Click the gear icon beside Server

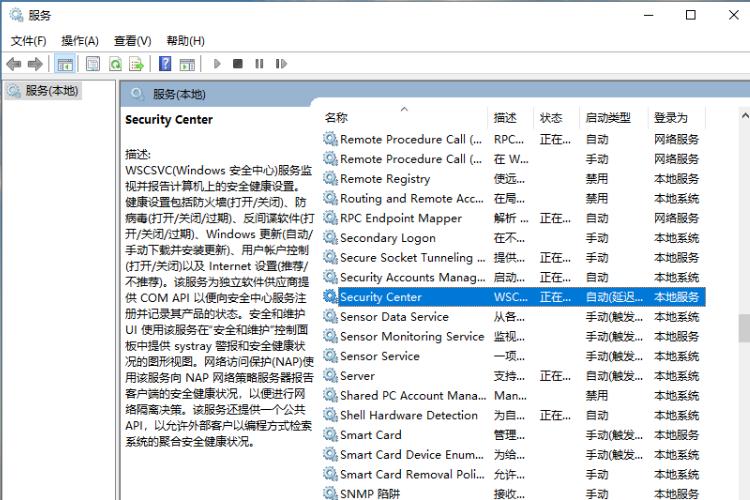click(x=330, y=376)
